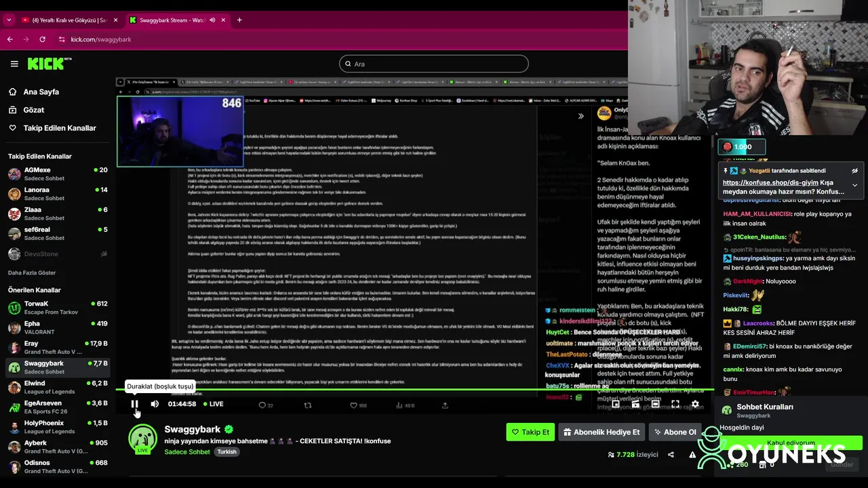Screen dimensions: 868x488
Task: Follow channel with Takip Et
Action: (x=530, y=432)
